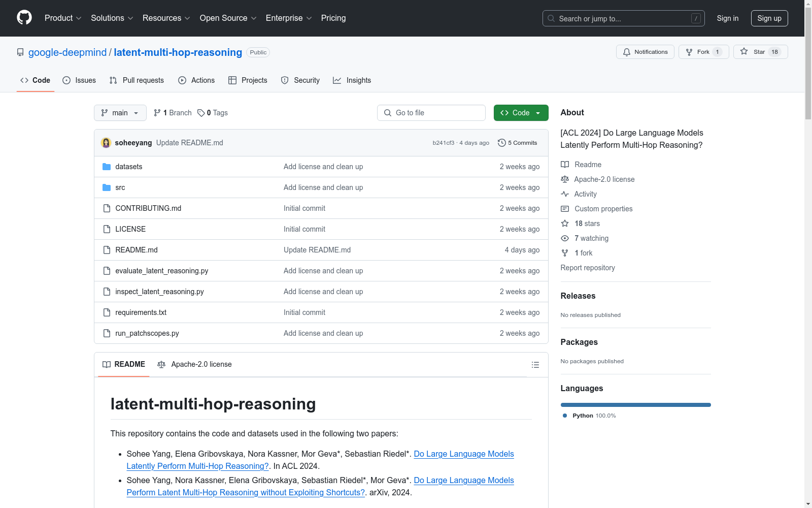The width and height of the screenshot is (812, 508).
Task: Switch to the Pull requests tab
Action: point(137,80)
